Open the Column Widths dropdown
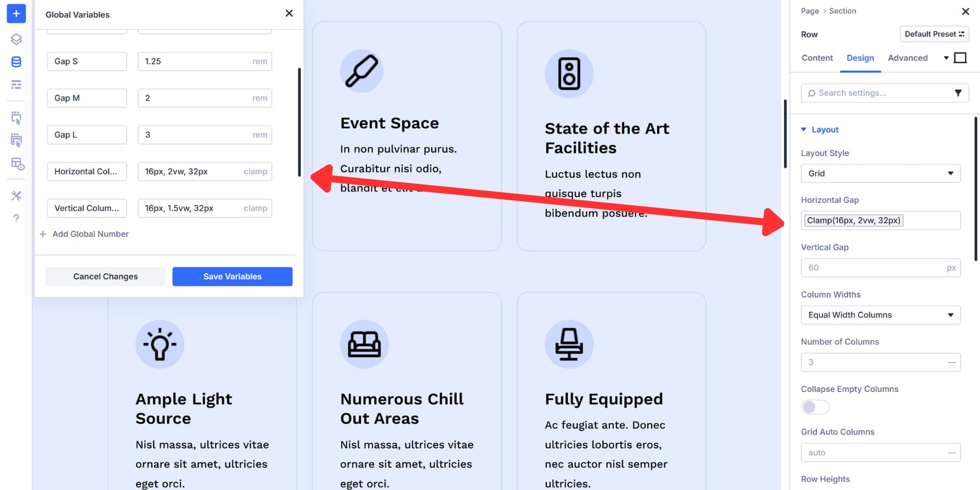The image size is (980, 490). [880, 315]
